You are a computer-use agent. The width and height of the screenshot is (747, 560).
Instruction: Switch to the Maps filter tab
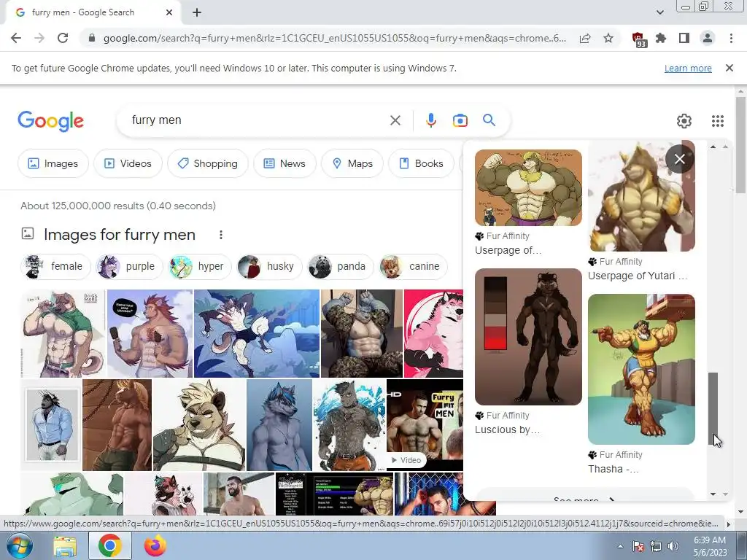click(352, 163)
